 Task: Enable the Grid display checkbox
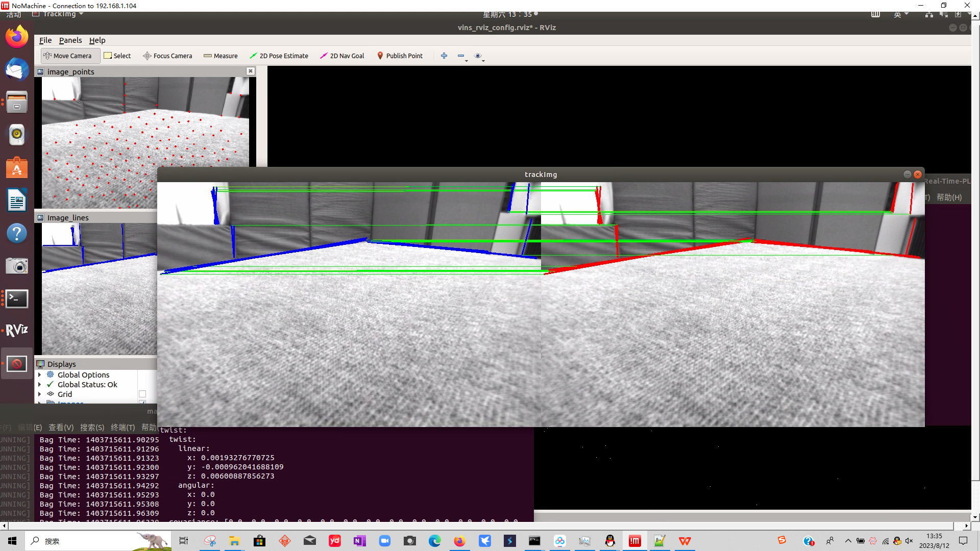[142, 394]
